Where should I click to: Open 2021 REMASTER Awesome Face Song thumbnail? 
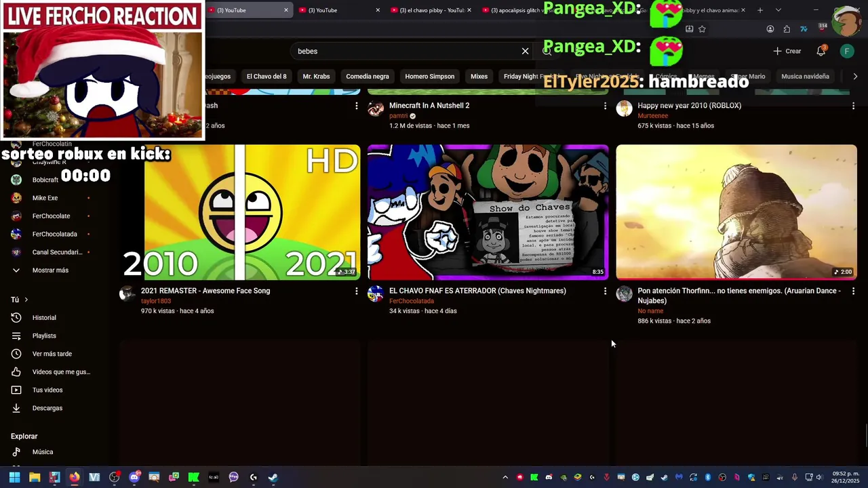point(239,211)
